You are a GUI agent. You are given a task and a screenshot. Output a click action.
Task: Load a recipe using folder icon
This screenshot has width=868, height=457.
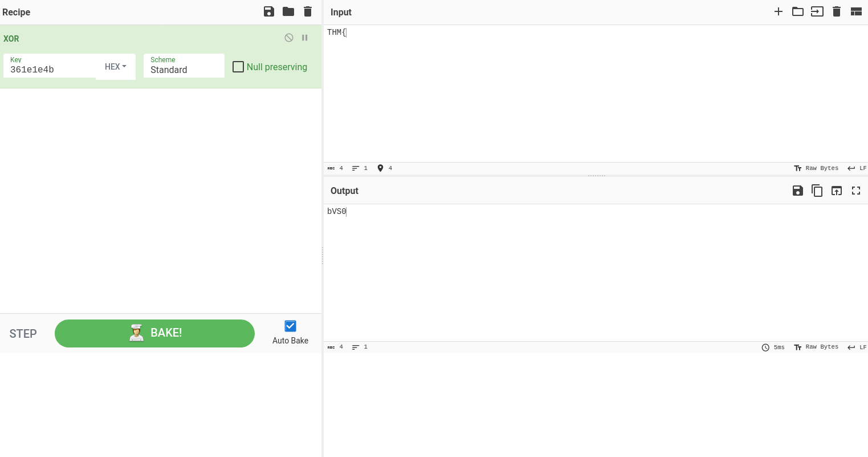click(x=288, y=11)
